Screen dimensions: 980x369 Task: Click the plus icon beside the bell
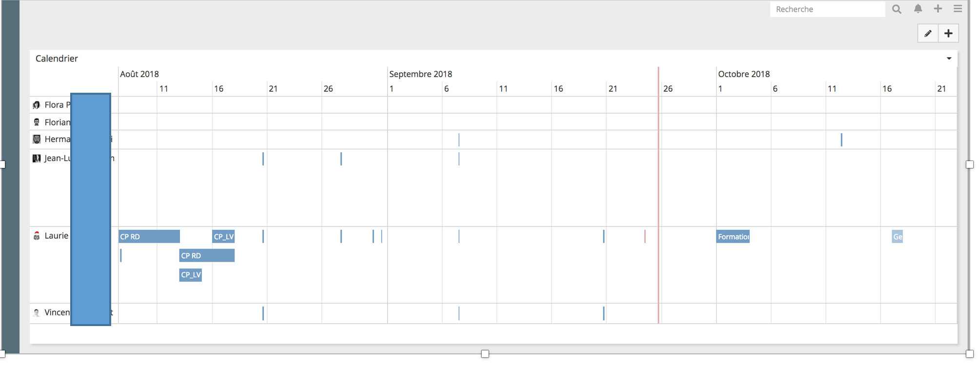coord(938,9)
